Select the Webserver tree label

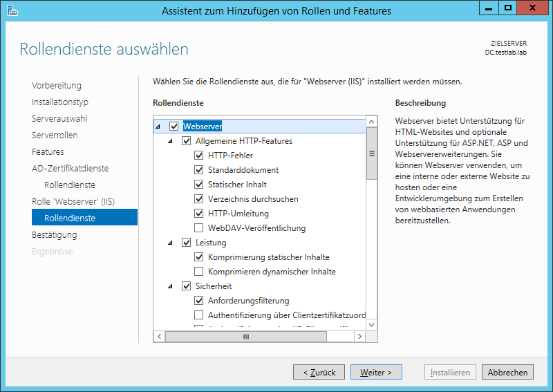point(203,127)
